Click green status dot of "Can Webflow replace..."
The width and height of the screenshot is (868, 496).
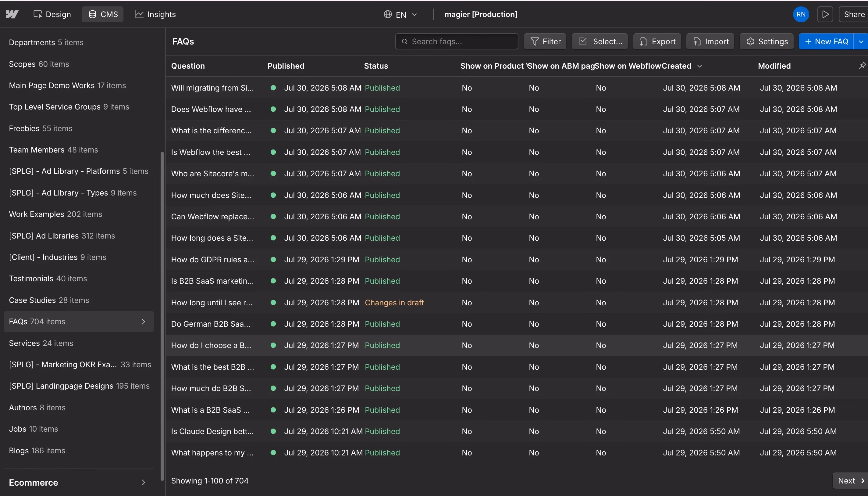pos(273,217)
